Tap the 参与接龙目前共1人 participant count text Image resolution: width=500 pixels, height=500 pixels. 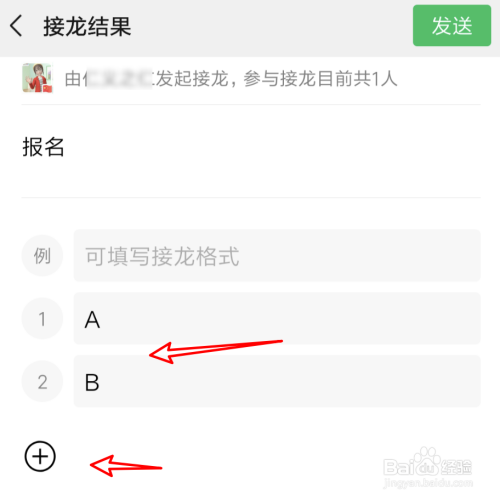(x=320, y=79)
